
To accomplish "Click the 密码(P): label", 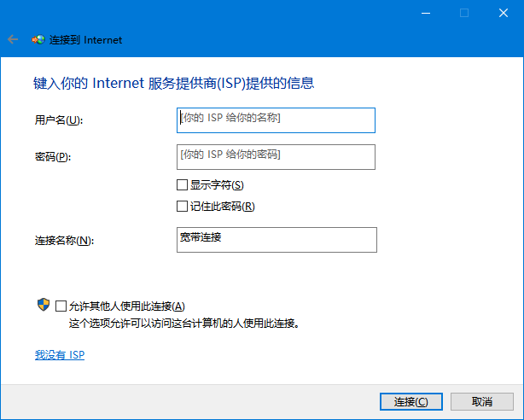I will (53, 157).
